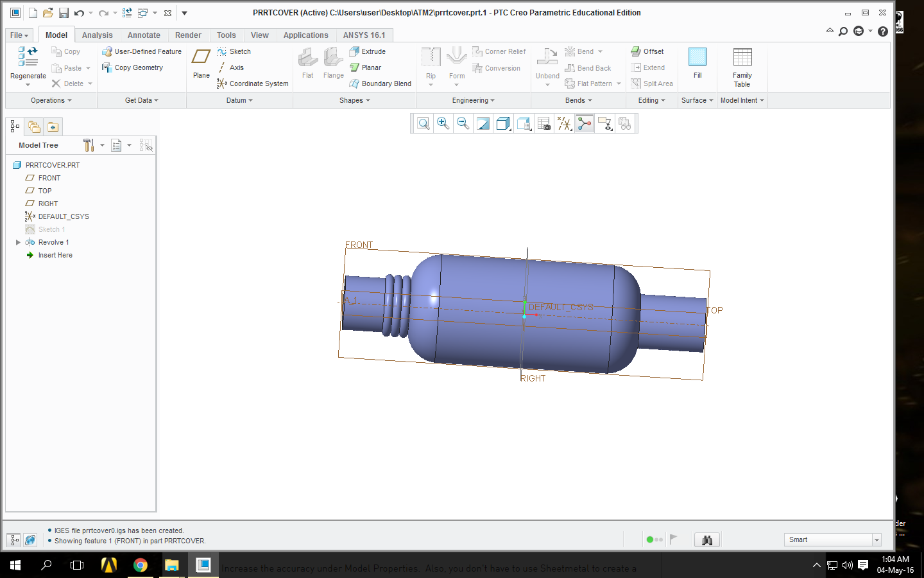This screenshot has width=924, height=578.
Task: Select TOP plane in Model Tree
Action: 38,191
